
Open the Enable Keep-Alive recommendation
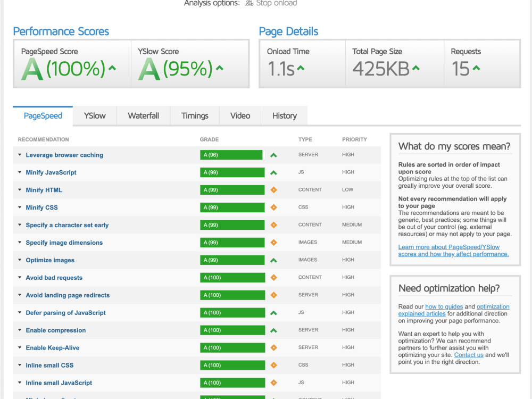[53, 348]
